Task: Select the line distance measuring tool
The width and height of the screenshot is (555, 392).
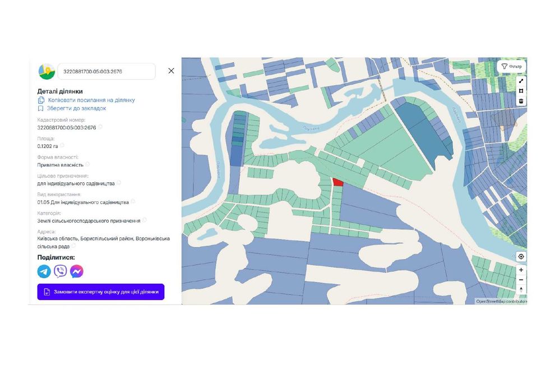Action: 521,81
